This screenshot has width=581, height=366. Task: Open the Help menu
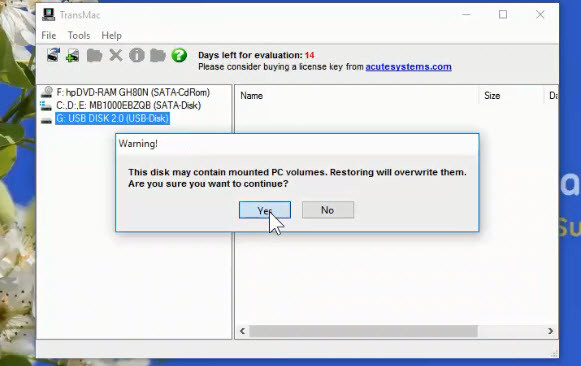[112, 36]
